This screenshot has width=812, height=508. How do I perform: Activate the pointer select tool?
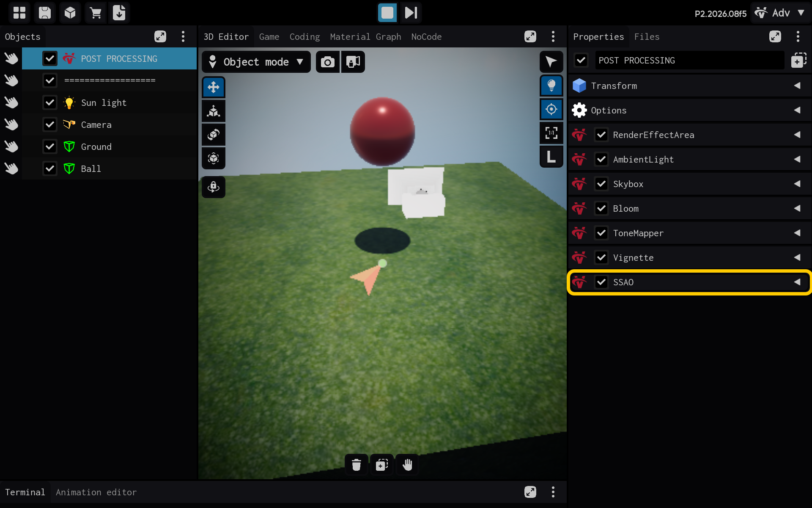pos(551,62)
